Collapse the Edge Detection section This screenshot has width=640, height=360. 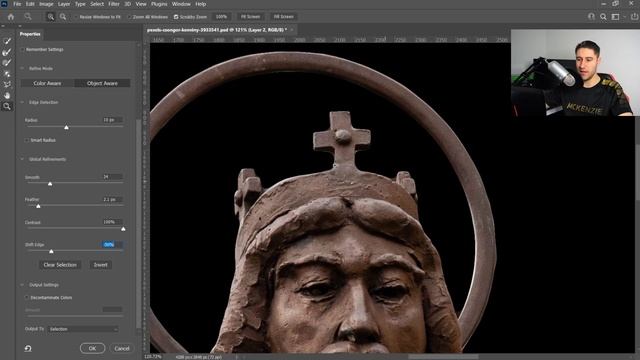(x=22, y=102)
